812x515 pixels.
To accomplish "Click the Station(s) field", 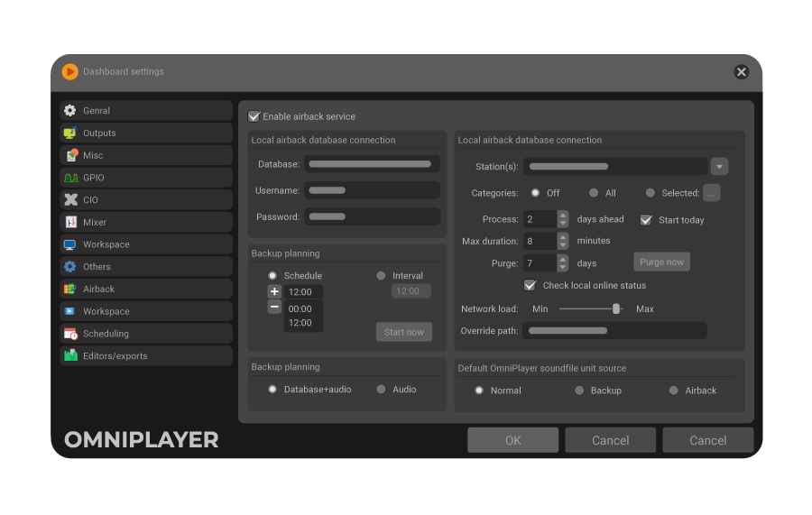I will (x=615, y=166).
